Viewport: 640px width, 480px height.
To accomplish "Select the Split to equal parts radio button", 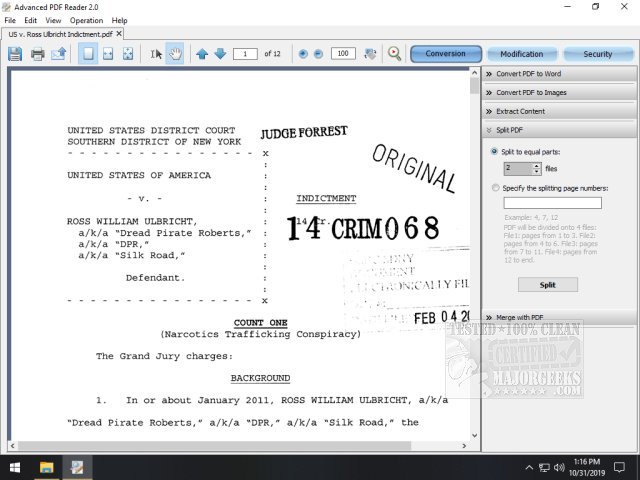I will [494, 151].
